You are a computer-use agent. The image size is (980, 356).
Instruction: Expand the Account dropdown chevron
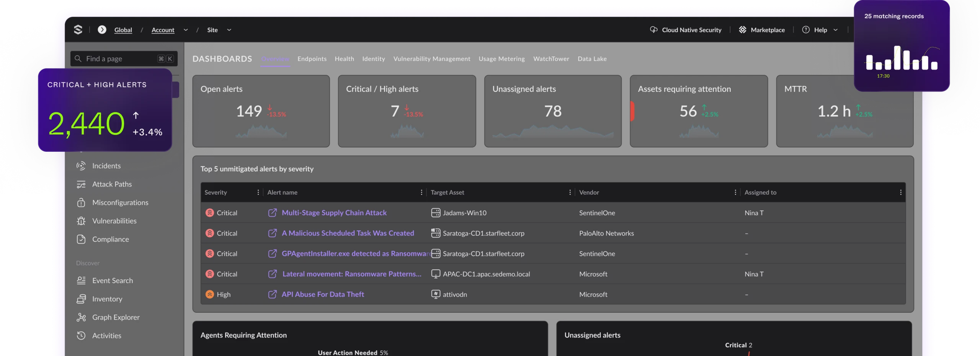pyautogui.click(x=186, y=30)
